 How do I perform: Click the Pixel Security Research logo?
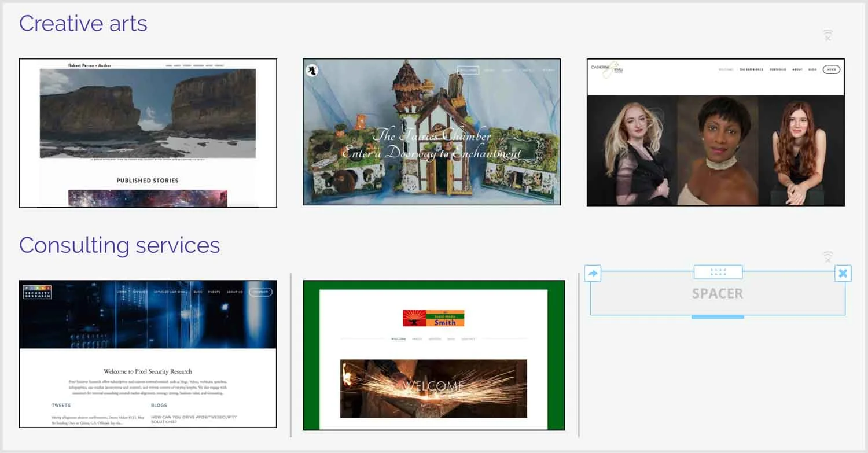37,292
